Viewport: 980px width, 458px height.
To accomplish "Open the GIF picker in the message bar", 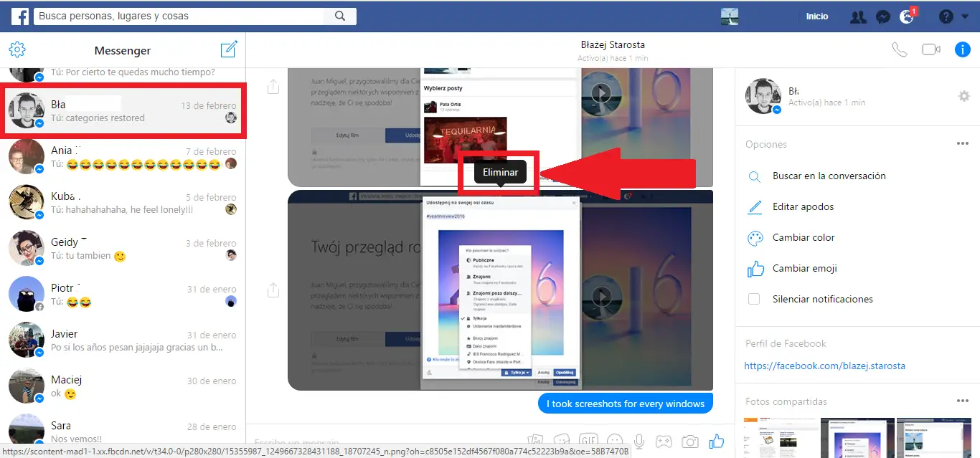I will pyautogui.click(x=588, y=440).
